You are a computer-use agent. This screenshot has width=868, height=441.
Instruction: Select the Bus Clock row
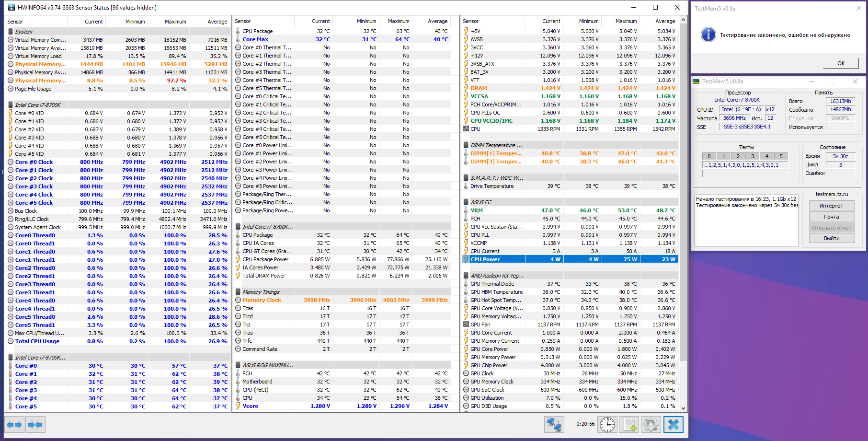[116, 211]
